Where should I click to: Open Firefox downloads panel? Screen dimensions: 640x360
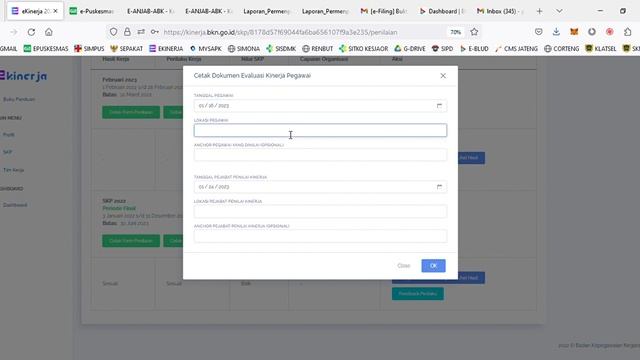(556, 32)
